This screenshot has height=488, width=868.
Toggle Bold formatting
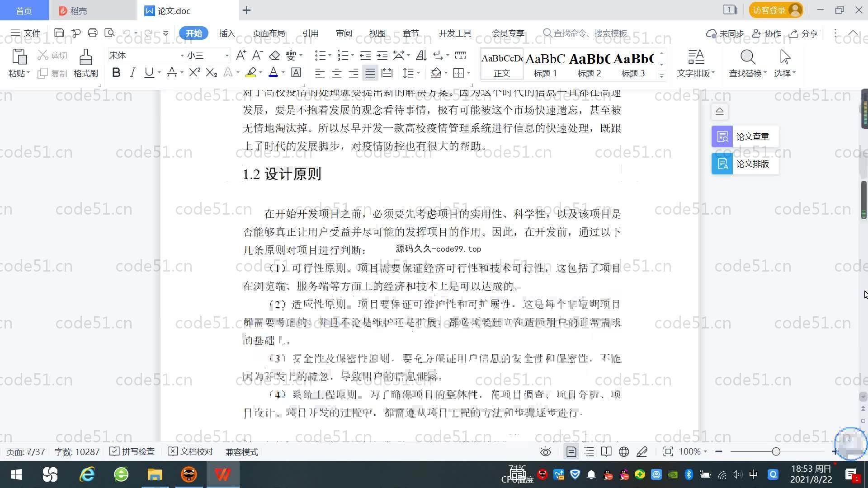[116, 72]
